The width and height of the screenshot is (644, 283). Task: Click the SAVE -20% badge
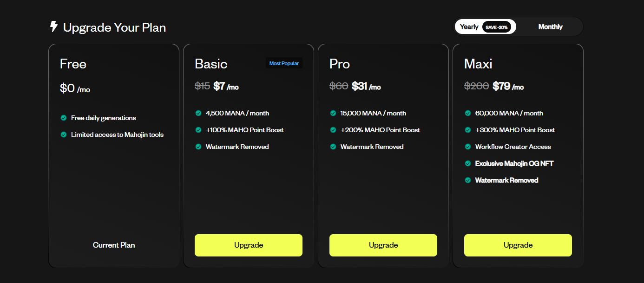[497, 27]
